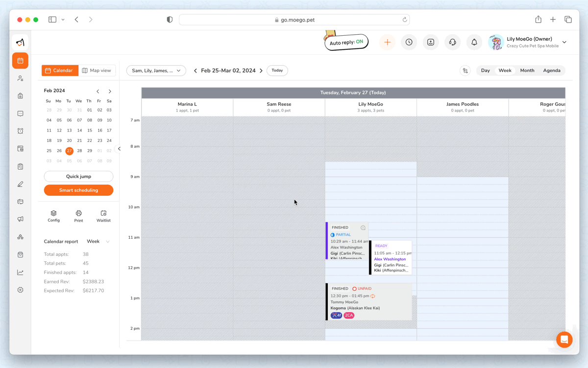Select today, the 27th, in the mini calendar
This screenshot has width=588, height=368.
tap(69, 151)
